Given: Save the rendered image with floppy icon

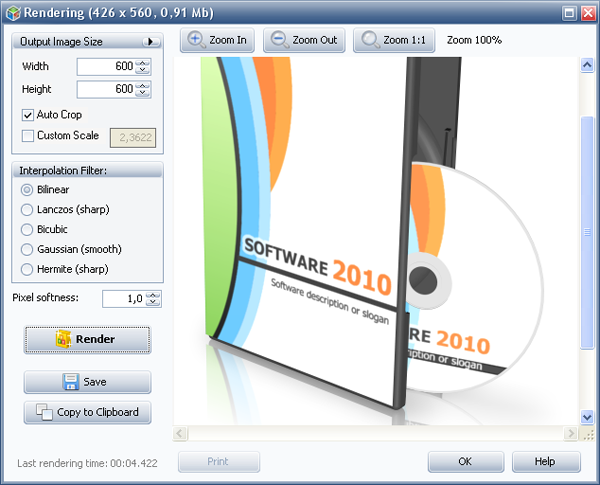Looking at the screenshot, I should coord(87,382).
